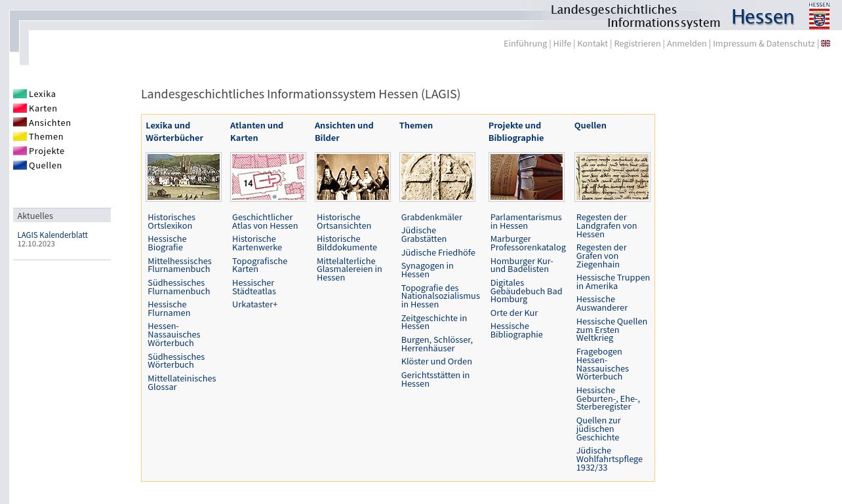842x504 pixels.
Task: Open Synagogen in Hessen
Action: point(427,270)
